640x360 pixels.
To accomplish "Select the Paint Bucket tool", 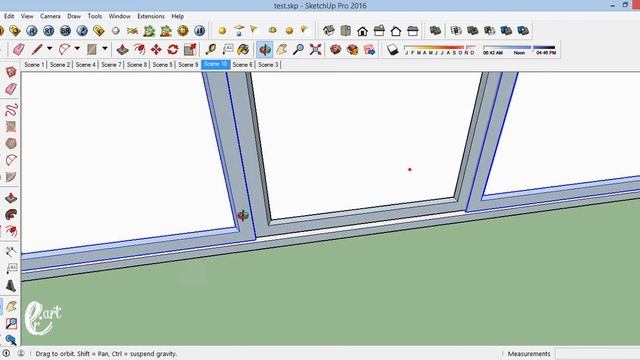I will tap(244, 49).
